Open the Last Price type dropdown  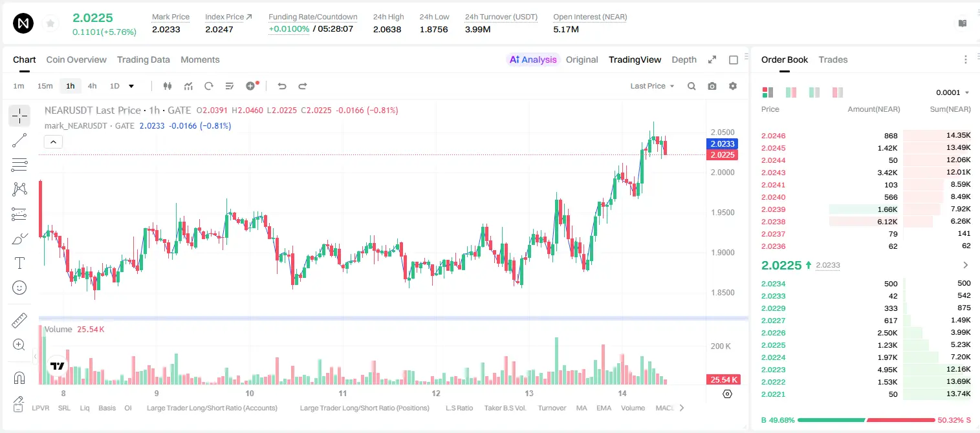[x=652, y=86]
